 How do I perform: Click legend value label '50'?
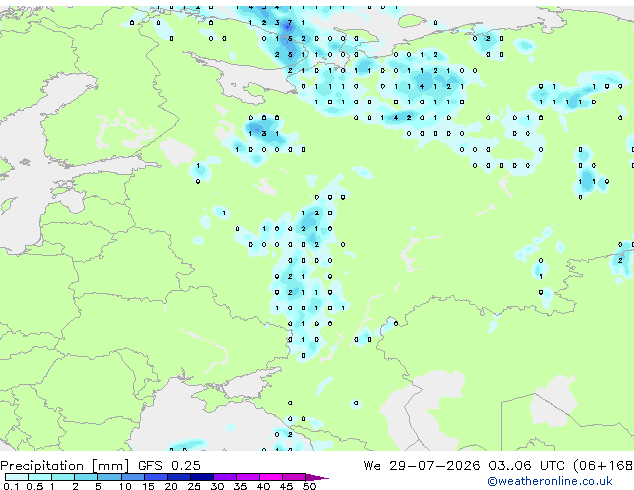tap(309, 486)
